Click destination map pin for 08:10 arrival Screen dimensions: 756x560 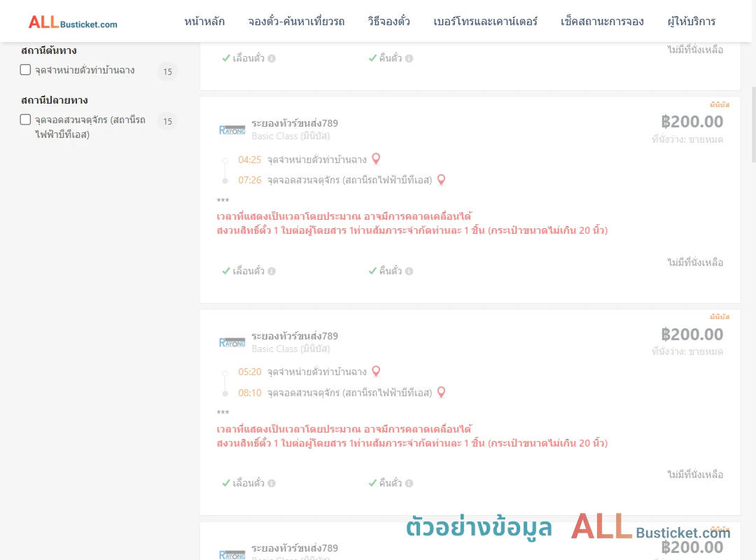click(441, 393)
